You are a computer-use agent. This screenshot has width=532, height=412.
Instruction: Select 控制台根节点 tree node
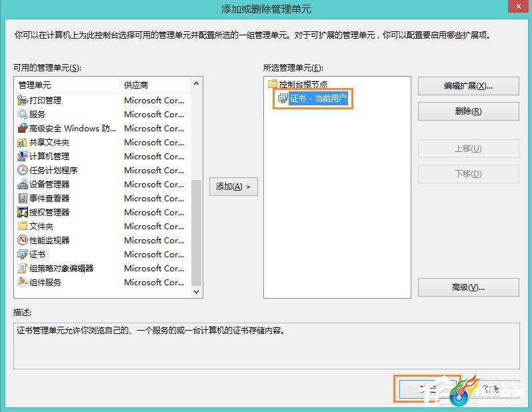pyautogui.click(x=303, y=84)
